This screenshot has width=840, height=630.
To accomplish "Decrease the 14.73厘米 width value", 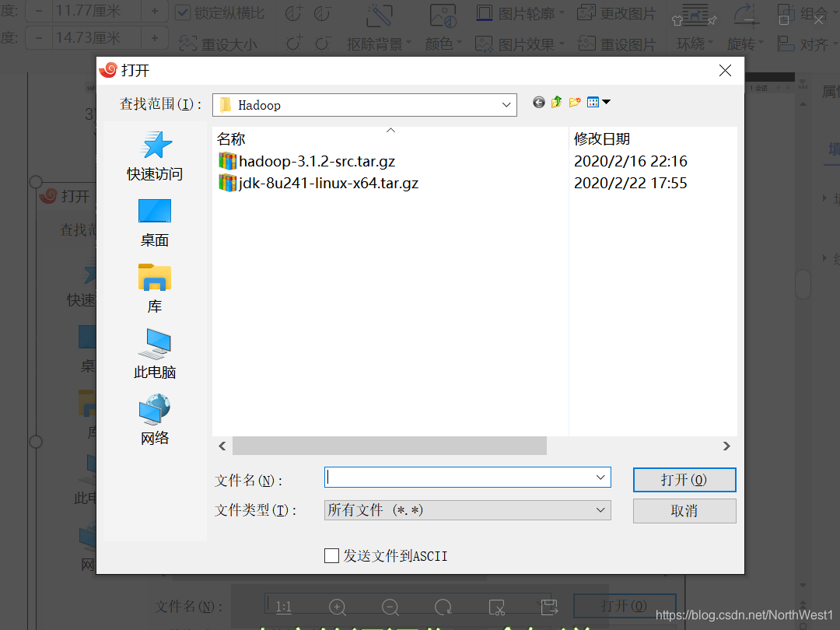I will point(39,38).
